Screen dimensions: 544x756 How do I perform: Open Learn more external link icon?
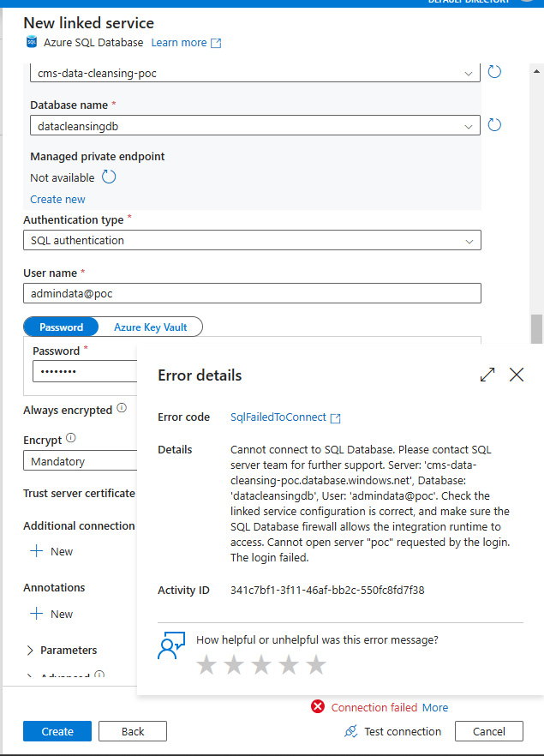point(217,43)
